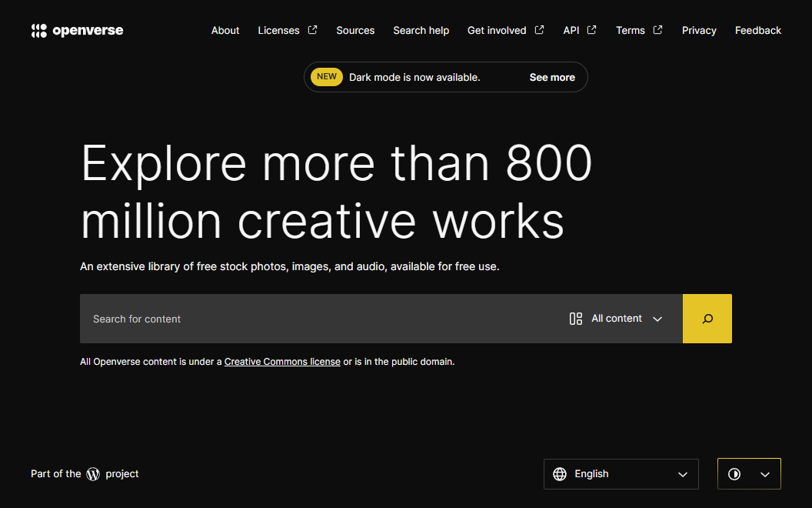Click the All content grid icon
812x508 pixels.
[x=575, y=319]
